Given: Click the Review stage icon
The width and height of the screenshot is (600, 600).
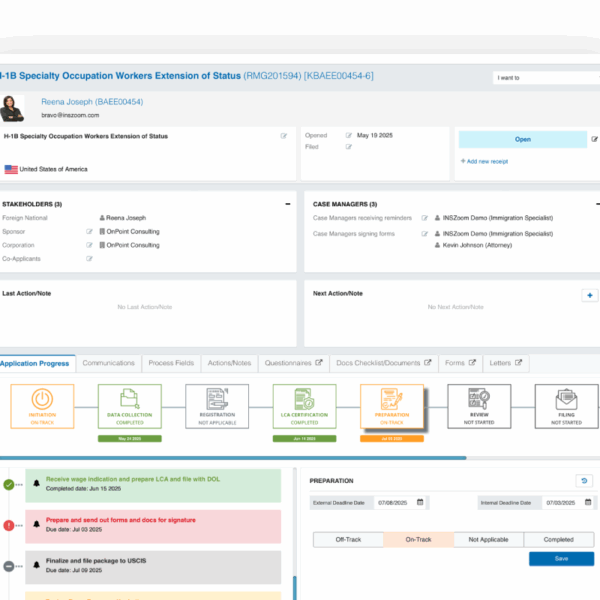Looking at the screenshot, I should click(x=479, y=397).
